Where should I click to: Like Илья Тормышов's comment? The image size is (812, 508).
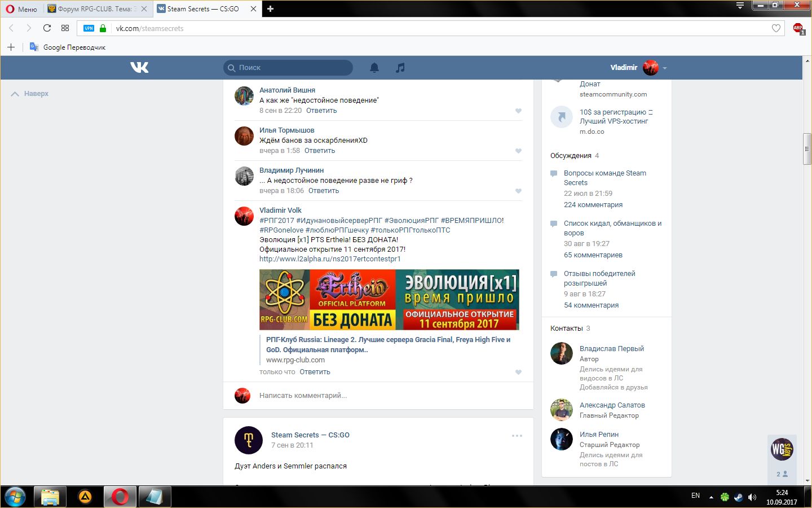click(x=518, y=151)
